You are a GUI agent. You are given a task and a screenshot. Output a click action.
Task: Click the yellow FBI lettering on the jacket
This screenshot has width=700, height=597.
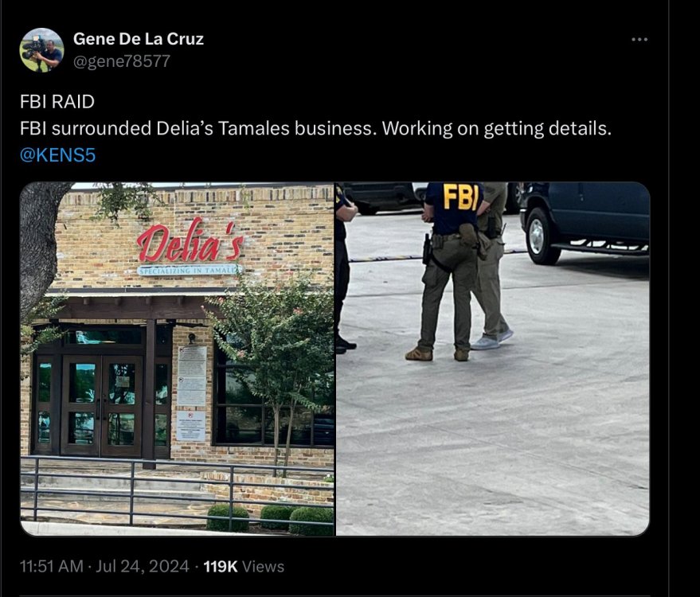point(461,197)
